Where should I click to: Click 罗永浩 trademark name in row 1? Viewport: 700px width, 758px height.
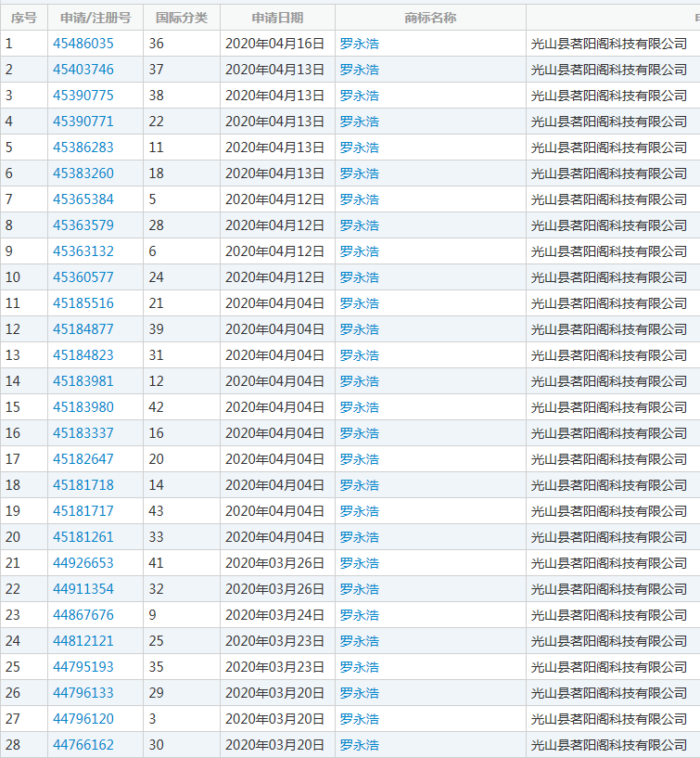coord(360,44)
